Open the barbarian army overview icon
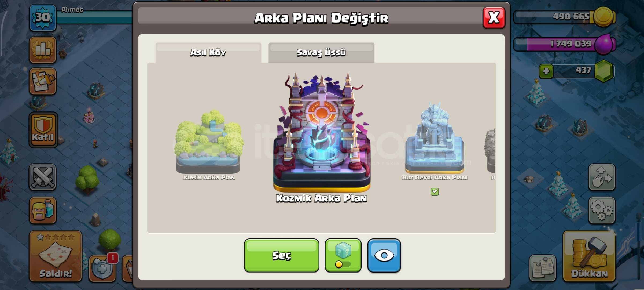 click(43, 211)
